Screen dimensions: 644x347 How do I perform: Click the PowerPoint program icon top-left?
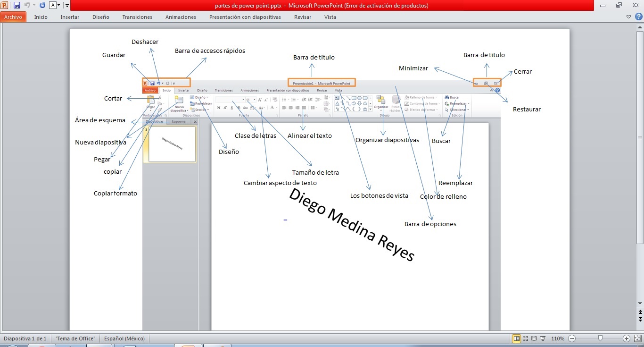click(4, 5)
